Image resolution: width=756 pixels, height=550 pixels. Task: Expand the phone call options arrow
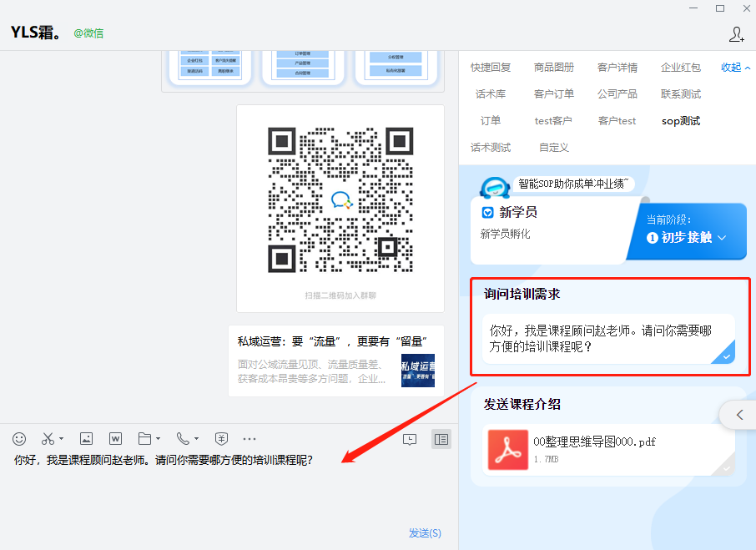point(196,439)
